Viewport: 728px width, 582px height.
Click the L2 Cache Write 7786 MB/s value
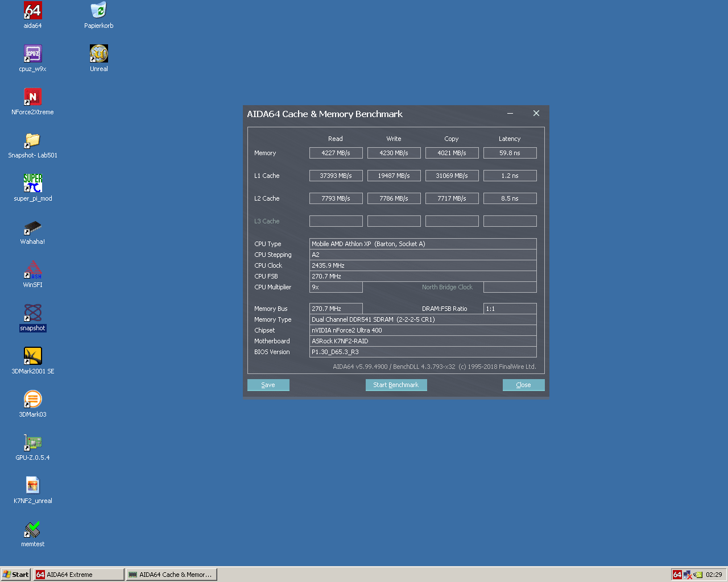click(x=394, y=198)
